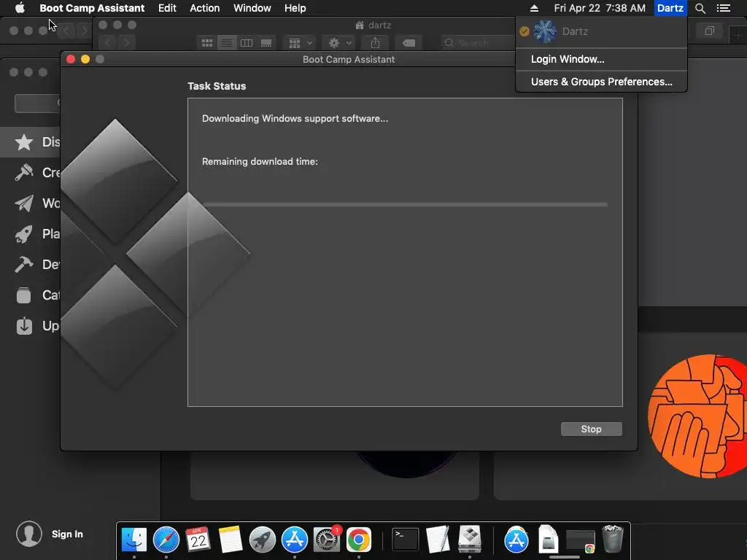This screenshot has width=747, height=560.
Task: Open Terminal from the Dock
Action: [405, 540]
